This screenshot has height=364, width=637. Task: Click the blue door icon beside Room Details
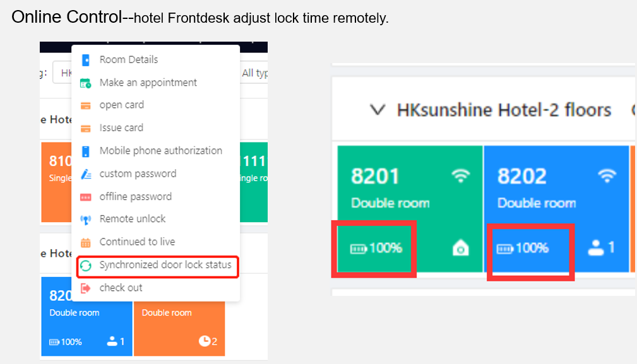coord(86,60)
